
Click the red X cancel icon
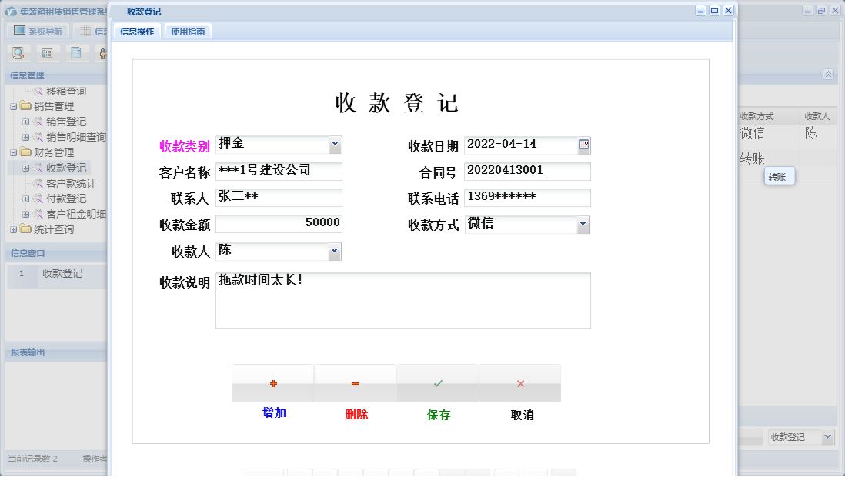point(519,382)
